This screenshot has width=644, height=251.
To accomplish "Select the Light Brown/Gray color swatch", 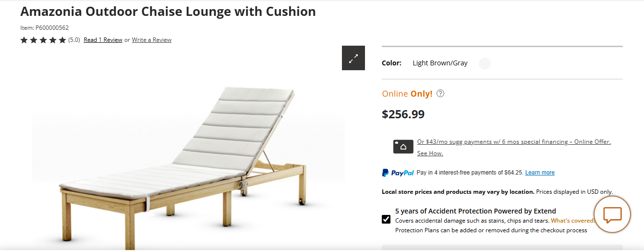I will pyautogui.click(x=485, y=63).
